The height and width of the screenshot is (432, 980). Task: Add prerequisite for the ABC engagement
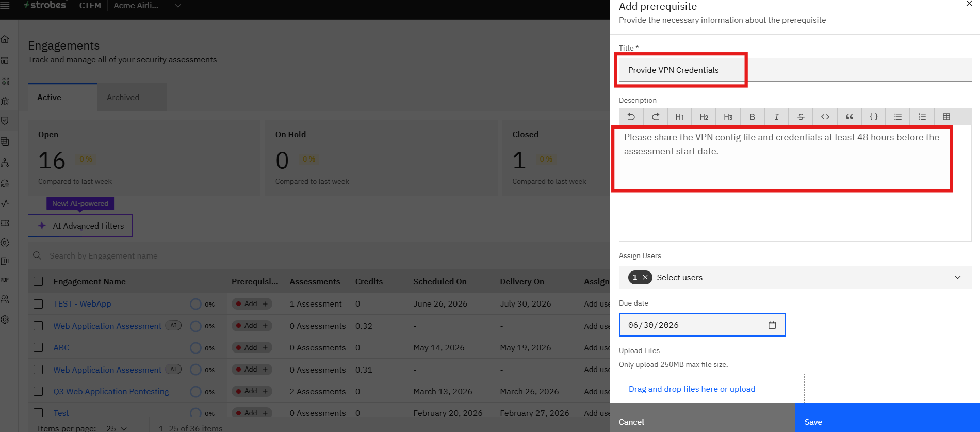coord(252,347)
